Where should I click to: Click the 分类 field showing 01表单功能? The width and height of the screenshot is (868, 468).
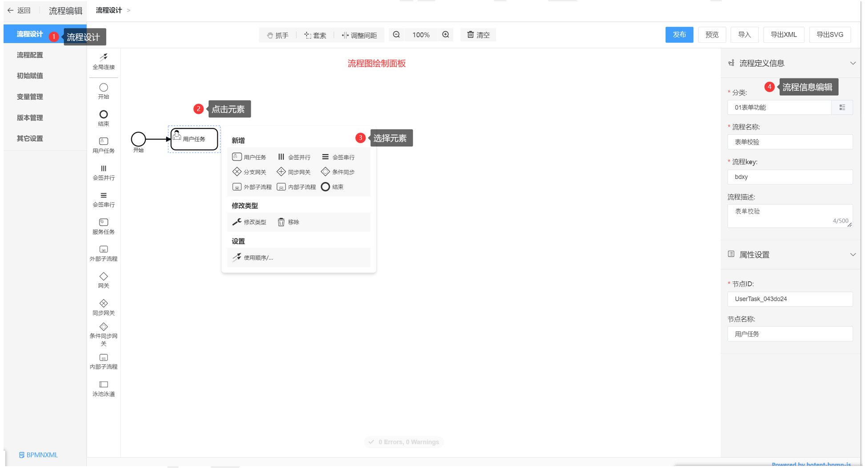point(780,107)
